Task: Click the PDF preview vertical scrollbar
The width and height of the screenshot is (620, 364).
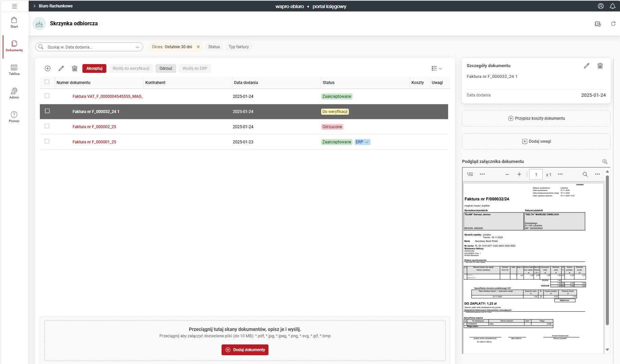Action: (607, 250)
